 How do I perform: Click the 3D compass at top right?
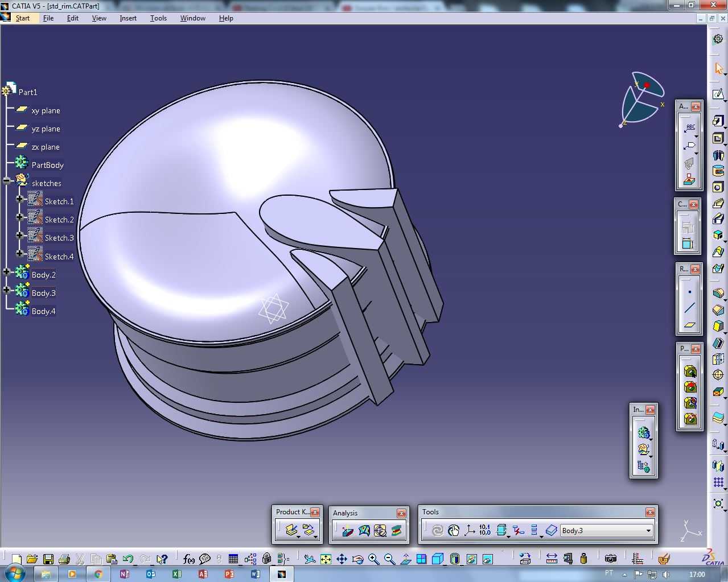coord(642,98)
